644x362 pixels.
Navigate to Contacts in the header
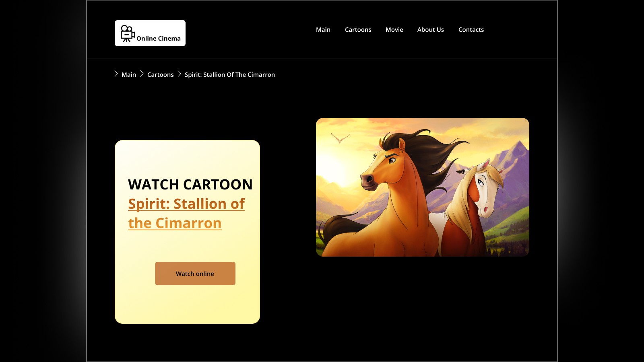click(471, 30)
